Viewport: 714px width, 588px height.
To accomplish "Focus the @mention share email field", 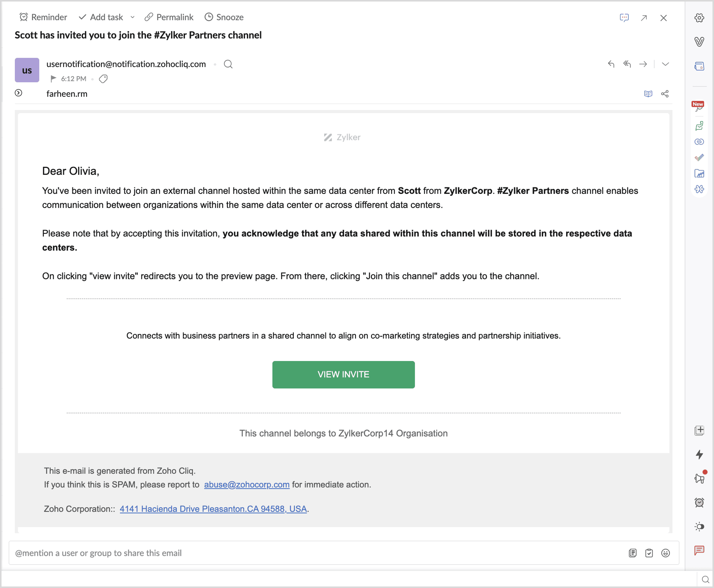I will (x=305, y=553).
